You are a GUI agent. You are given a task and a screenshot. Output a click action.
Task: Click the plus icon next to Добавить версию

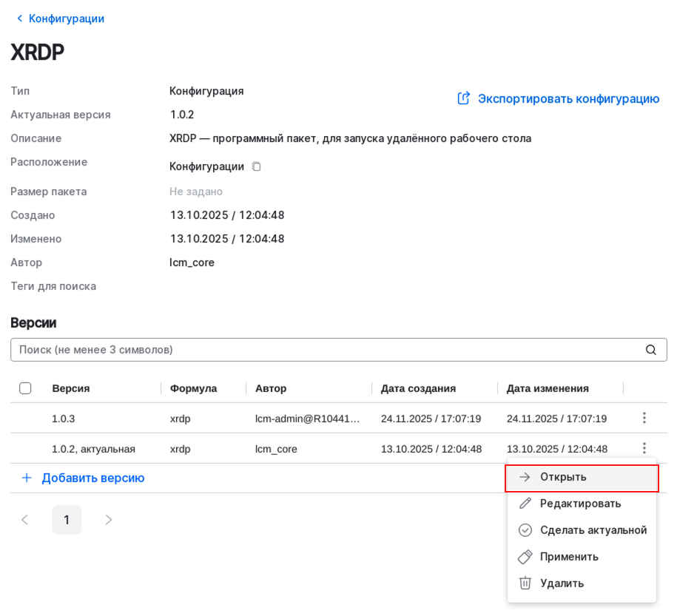tap(27, 478)
